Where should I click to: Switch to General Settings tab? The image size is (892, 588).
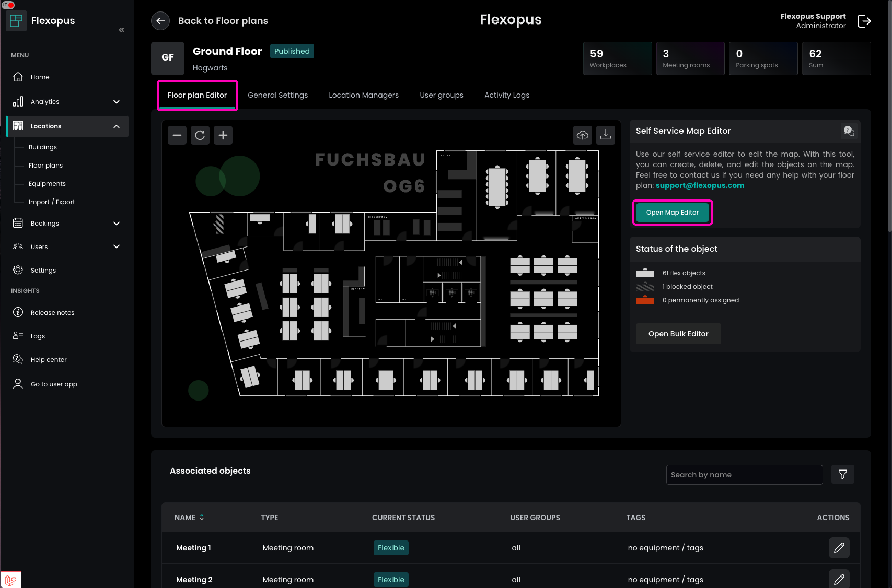(x=278, y=95)
